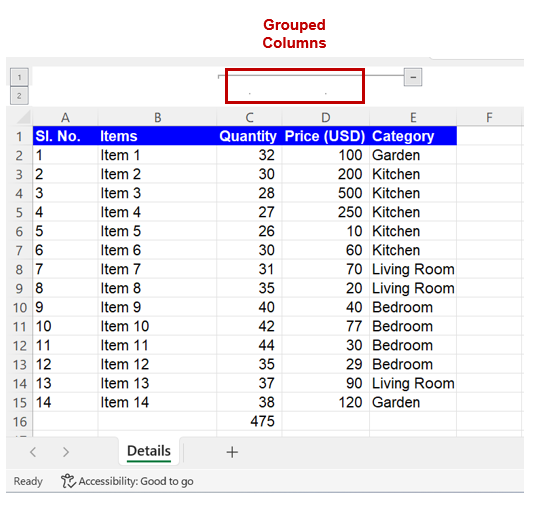Image resolution: width=534 pixels, height=508 pixels.
Task: Select the Quantity header cell
Action: click(x=249, y=136)
